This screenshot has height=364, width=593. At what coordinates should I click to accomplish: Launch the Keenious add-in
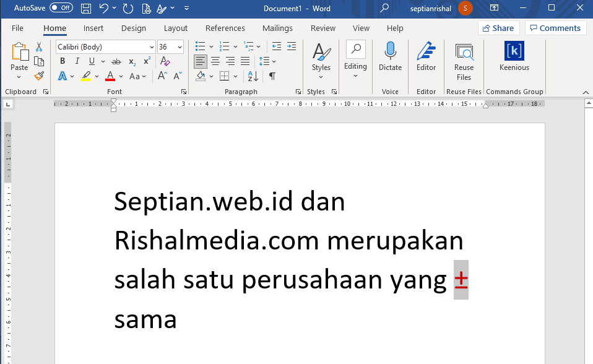click(514, 56)
